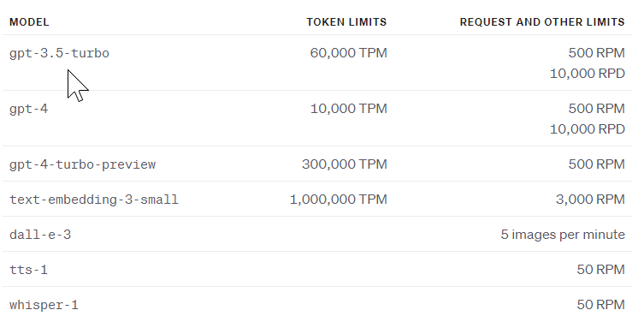644x328 pixels.
Task: Select the tts-1 model entry
Action: click(28, 270)
